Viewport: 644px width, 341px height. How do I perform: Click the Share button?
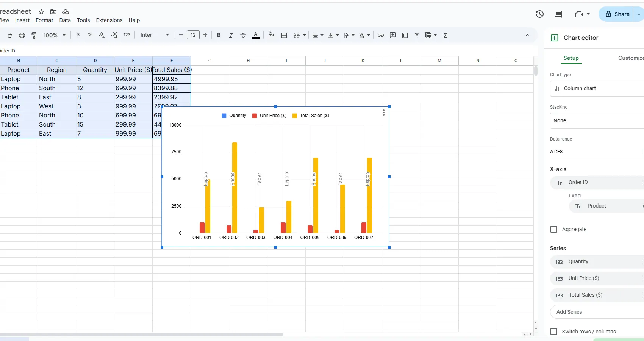coord(617,14)
